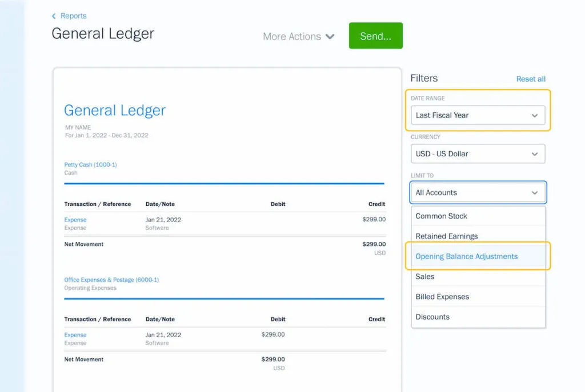The image size is (585, 392).
Task: Open the Currency filter dropdown
Action: click(478, 153)
